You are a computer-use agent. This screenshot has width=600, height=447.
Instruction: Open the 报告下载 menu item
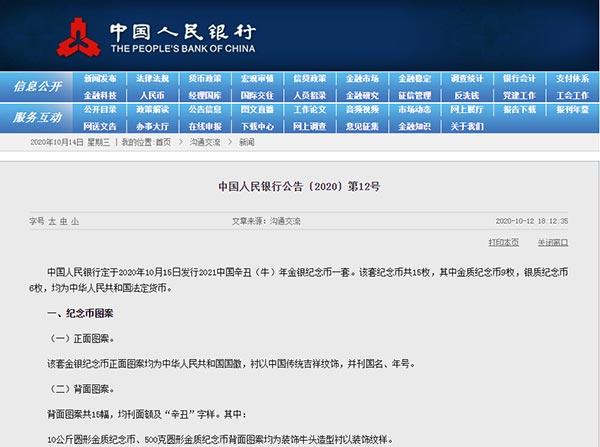519,109
